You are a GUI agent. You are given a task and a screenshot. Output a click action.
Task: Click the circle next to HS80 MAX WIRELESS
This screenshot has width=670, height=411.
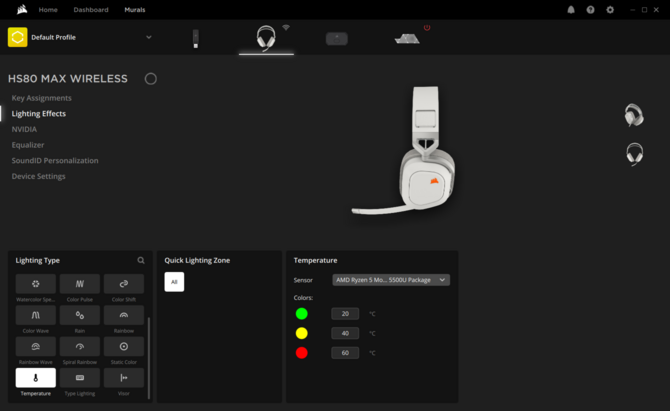[x=150, y=79]
